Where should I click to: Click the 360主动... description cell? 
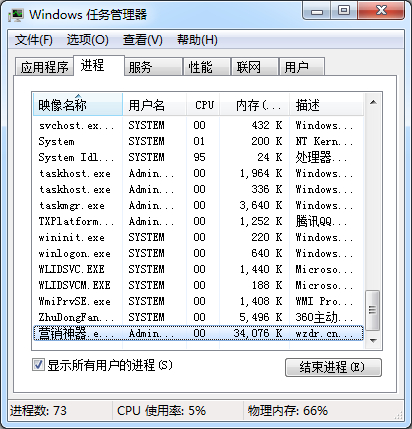[324, 317]
